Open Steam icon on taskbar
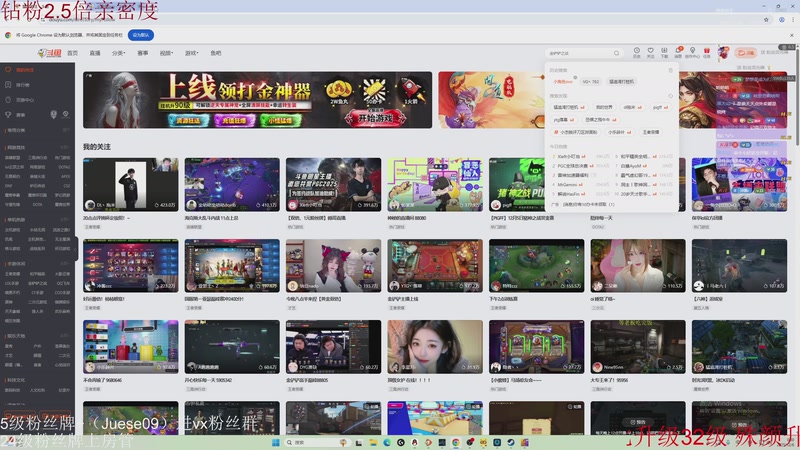 pos(511,442)
